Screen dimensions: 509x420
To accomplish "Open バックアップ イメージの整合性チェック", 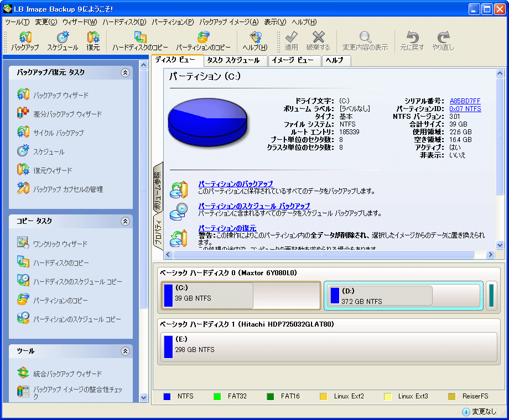I will [x=70, y=392].
